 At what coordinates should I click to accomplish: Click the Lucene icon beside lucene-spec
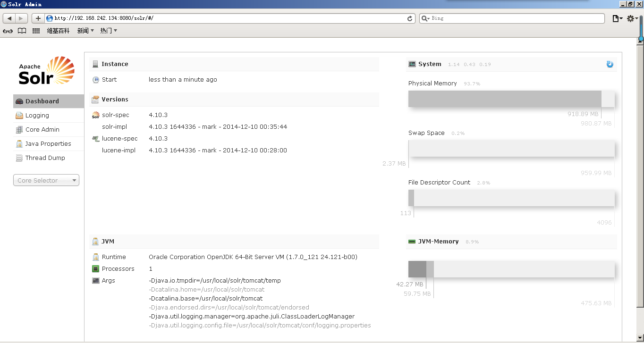(96, 139)
